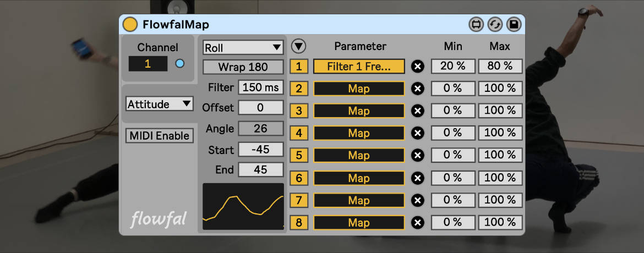Click the round triangle icon beside Parameter
This screenshot has height=253, width=644.
pos(299,46)
